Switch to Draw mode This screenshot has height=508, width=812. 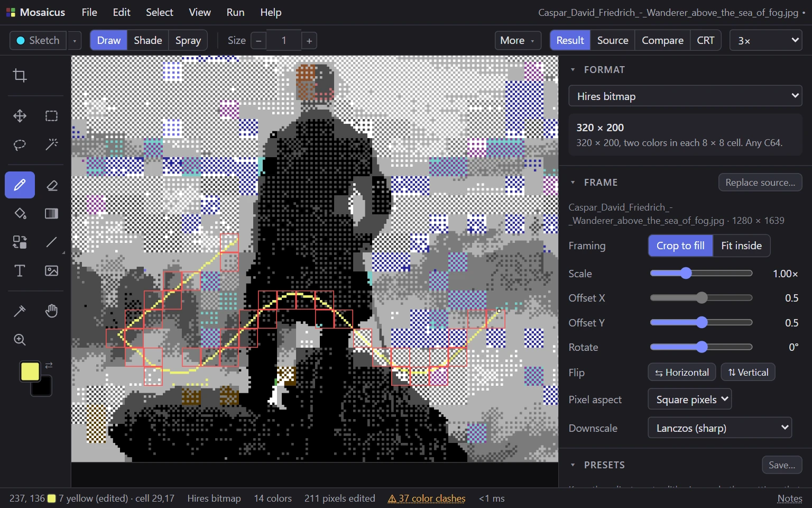click(x=109, y=40)
